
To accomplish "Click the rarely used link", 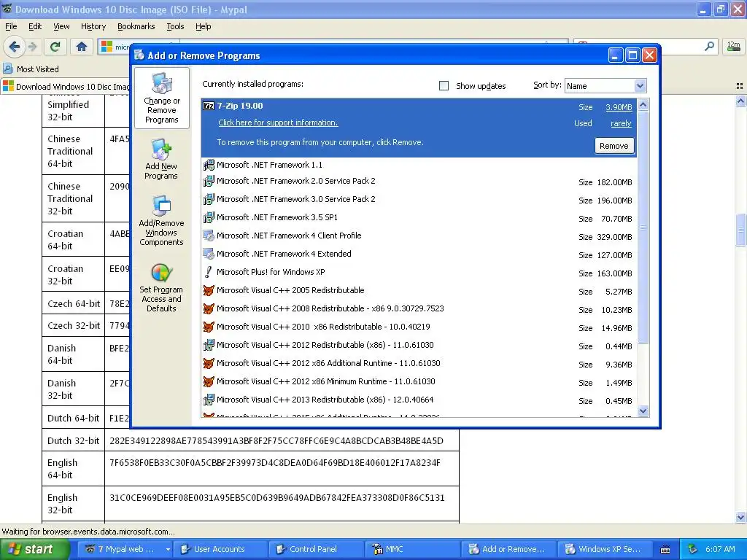I will (622, 123).
